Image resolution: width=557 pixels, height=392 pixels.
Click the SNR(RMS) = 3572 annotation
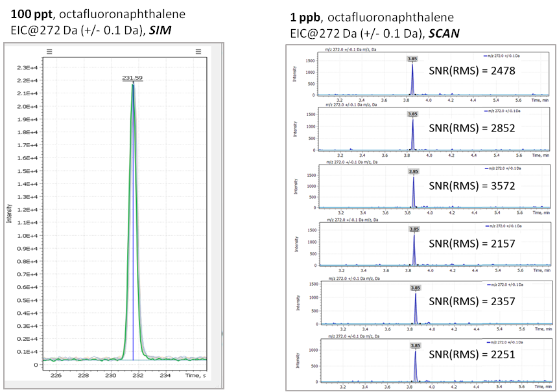(x=473, y=186)
